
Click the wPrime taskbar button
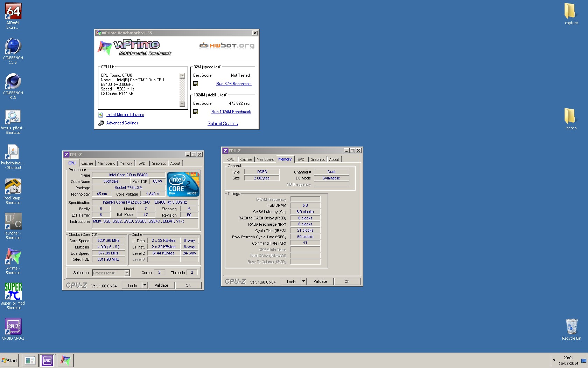(x=65, y=360)
